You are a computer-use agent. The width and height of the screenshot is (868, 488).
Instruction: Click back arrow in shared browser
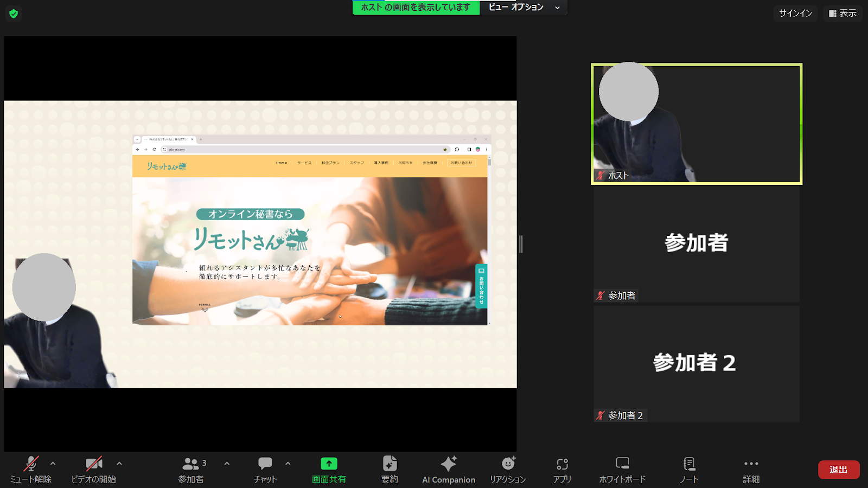tap(138, 149)
